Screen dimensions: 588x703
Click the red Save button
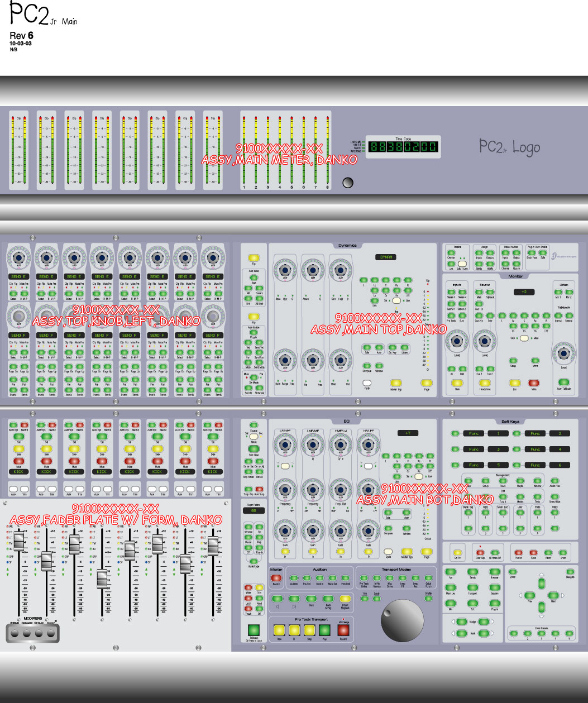tap(533, 553)
